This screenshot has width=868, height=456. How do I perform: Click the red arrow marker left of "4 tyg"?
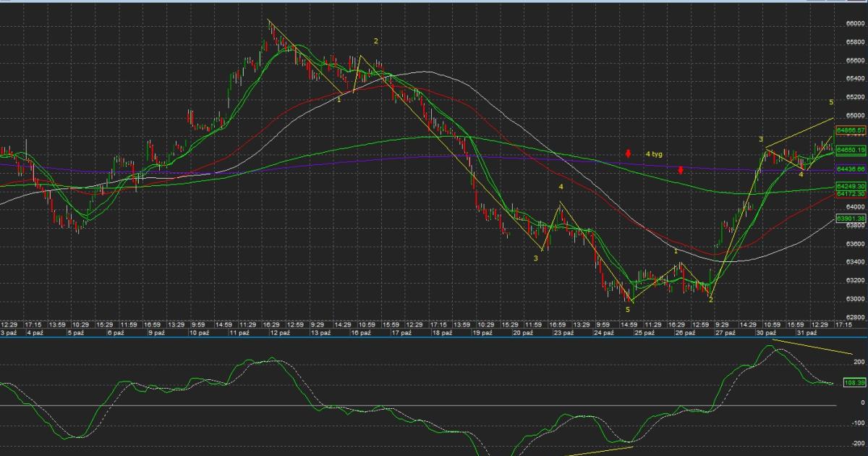point(629,153)
